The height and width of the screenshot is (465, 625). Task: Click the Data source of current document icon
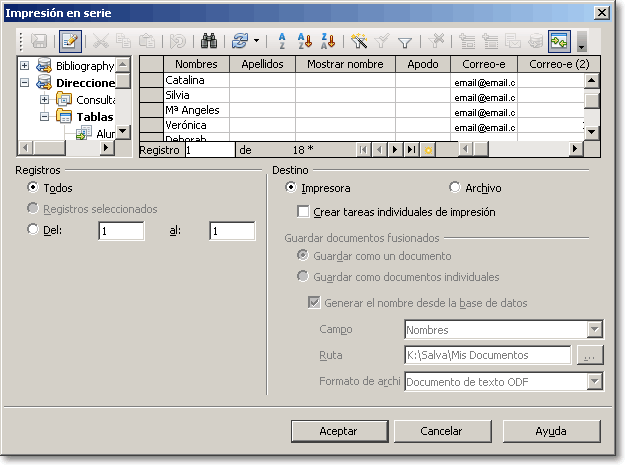(536, 41)
